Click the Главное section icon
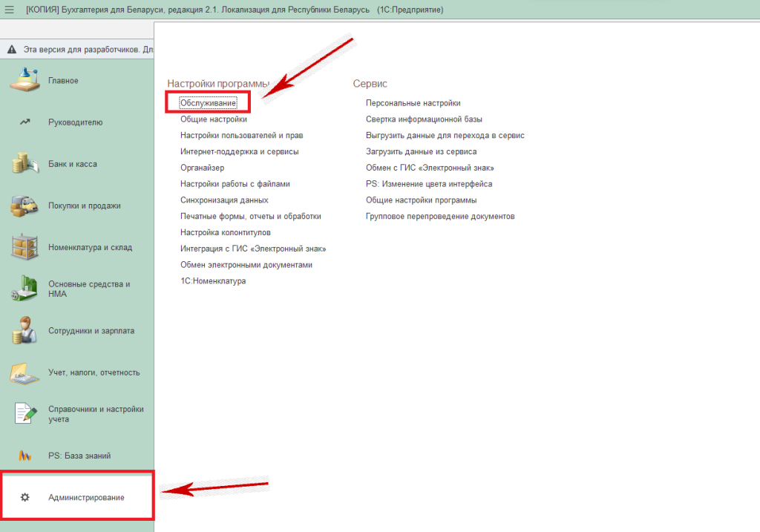This screenshot has width=760, height=532. pos(24,80)
